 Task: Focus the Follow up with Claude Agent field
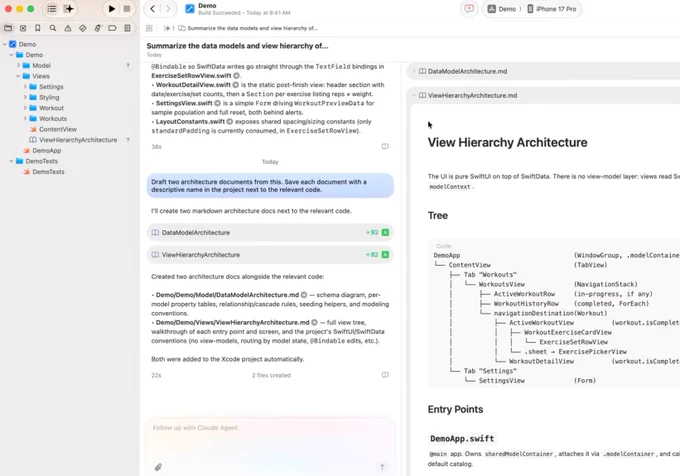(x=270, y=447)
